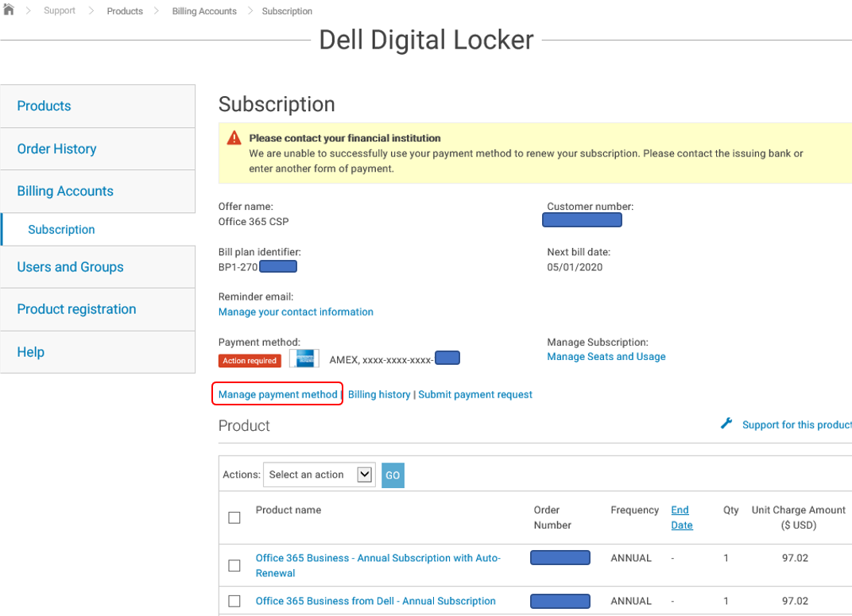Open Order History in the sidebar

[56, 149]
